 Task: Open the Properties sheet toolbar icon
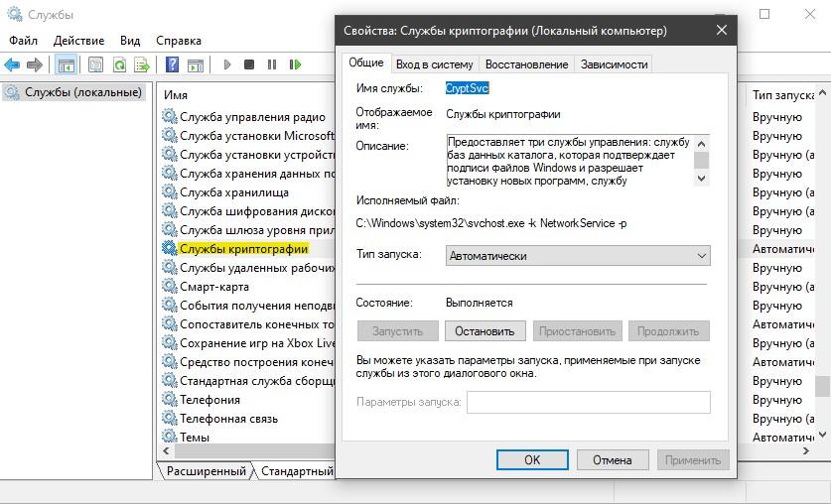pos(96,64)
